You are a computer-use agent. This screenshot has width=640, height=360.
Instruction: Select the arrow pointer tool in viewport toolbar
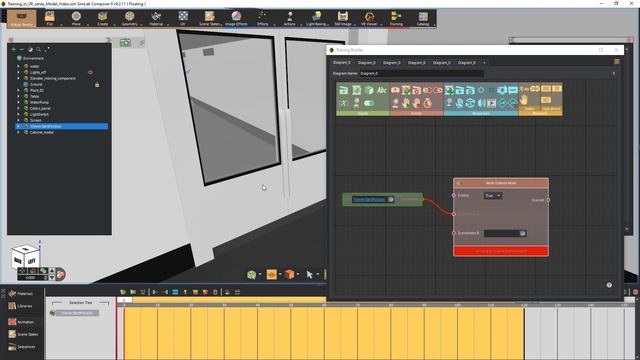309,274
